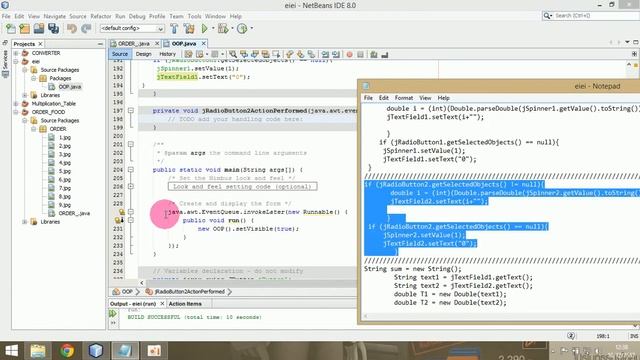
Task: Open the Tools menu in NetBeans
Action: pos(194,16)
